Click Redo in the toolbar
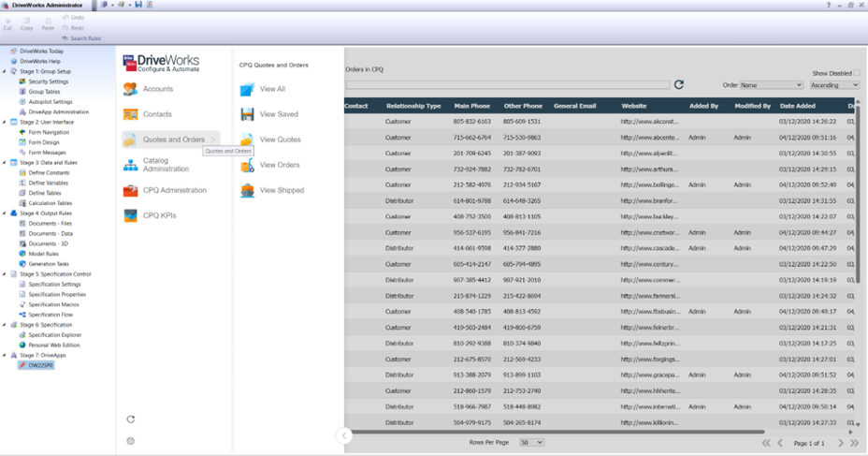Viewport: 868px width, 456px height. 74,28
